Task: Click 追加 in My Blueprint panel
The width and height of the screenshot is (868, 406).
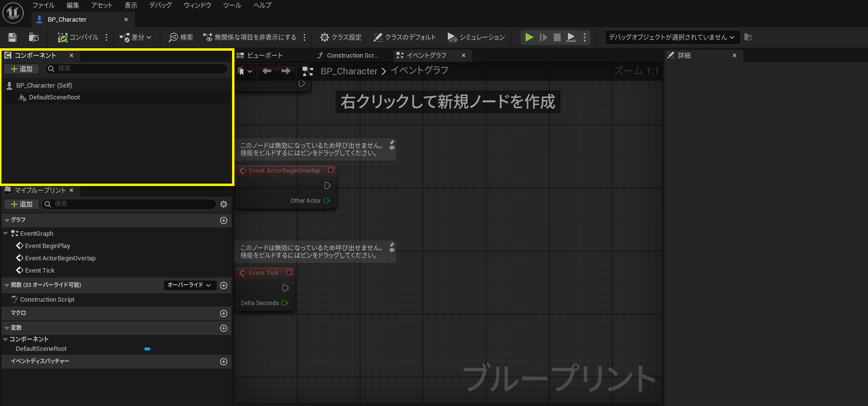Action: pyautogui.click(x=22, y=204)
